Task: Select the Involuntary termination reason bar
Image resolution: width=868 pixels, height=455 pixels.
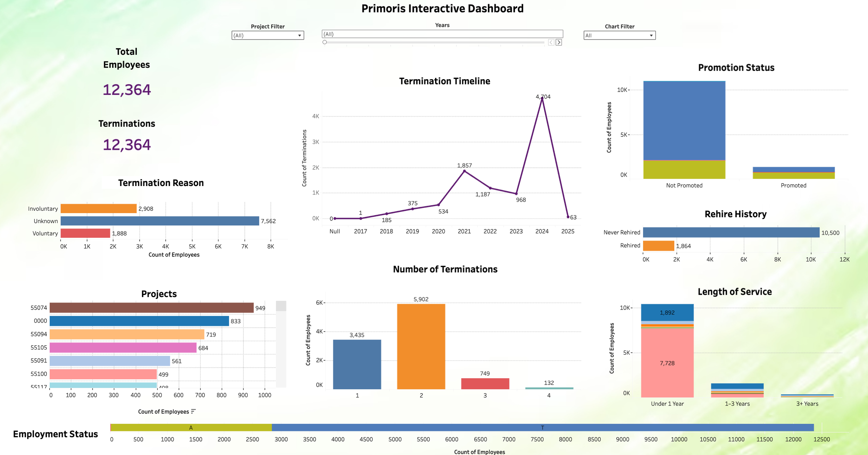Action: (99, 209)
